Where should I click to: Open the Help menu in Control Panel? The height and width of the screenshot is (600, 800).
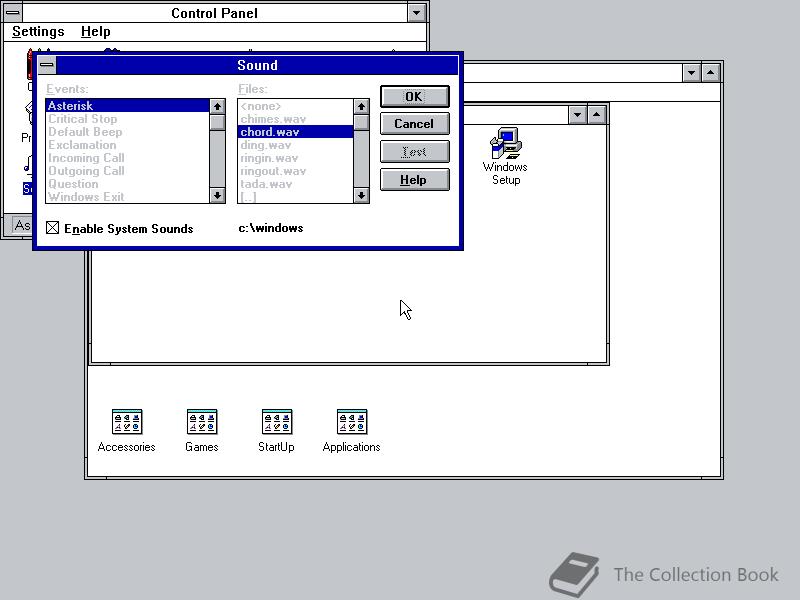(95, 32)
